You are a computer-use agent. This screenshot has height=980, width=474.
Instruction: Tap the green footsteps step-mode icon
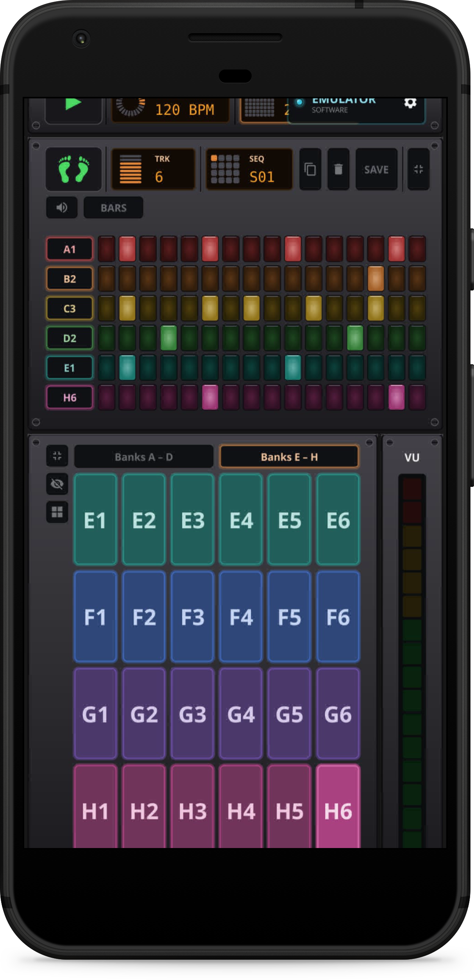73,169
